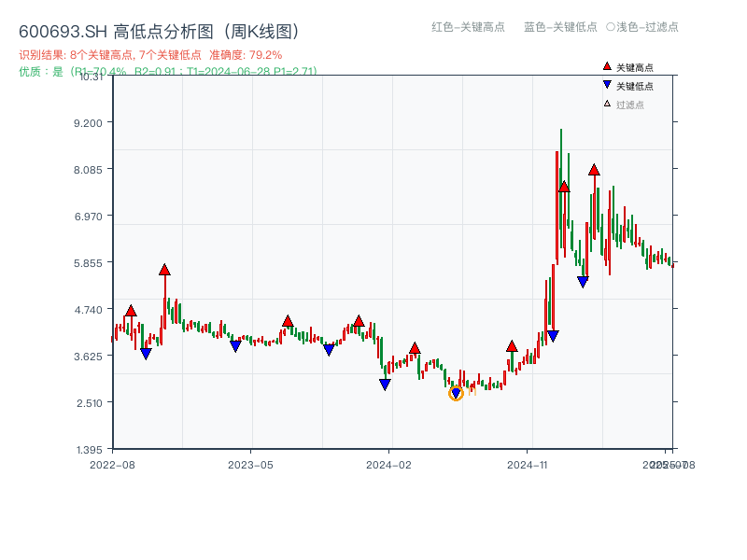The image size is (747, 560).
Task: Select the tall red triangle near price 5.855 in 2022
Action: tap(163, 272)
